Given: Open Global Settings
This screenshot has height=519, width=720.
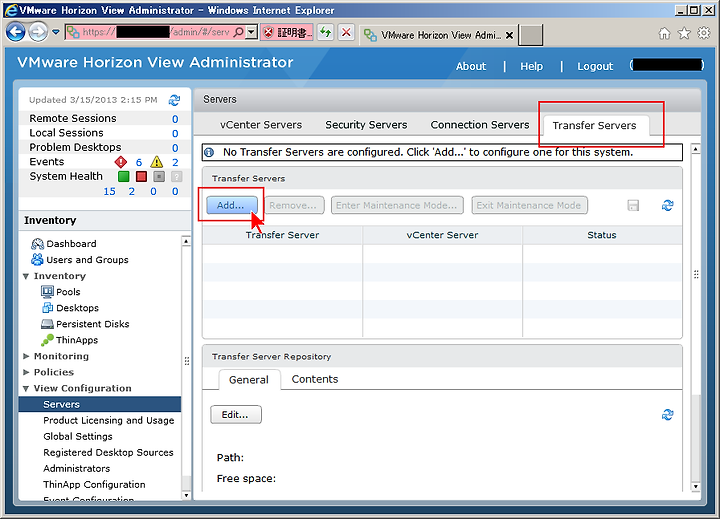Looking at the screenshot, I should click(78, 436).
